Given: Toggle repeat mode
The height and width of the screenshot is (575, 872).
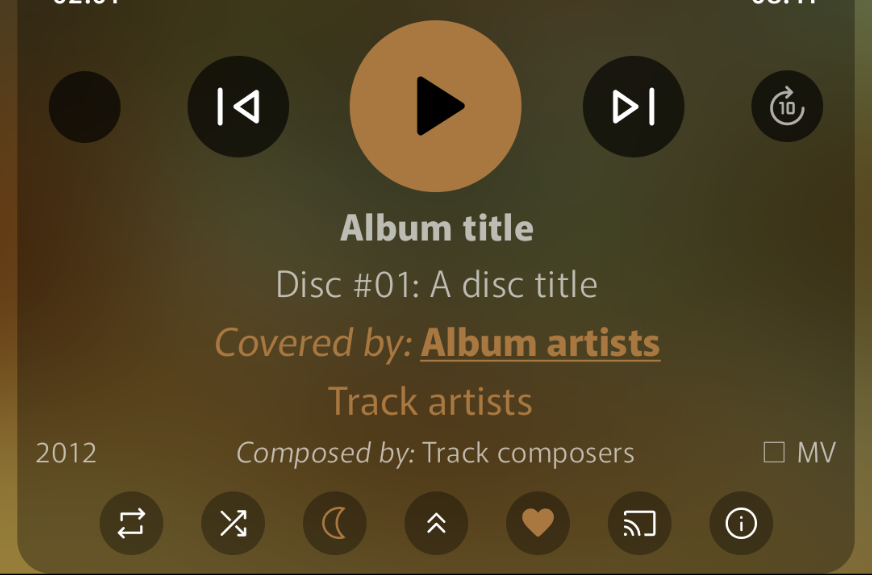Looking at the screenshot, I should [x=131, y=523].
